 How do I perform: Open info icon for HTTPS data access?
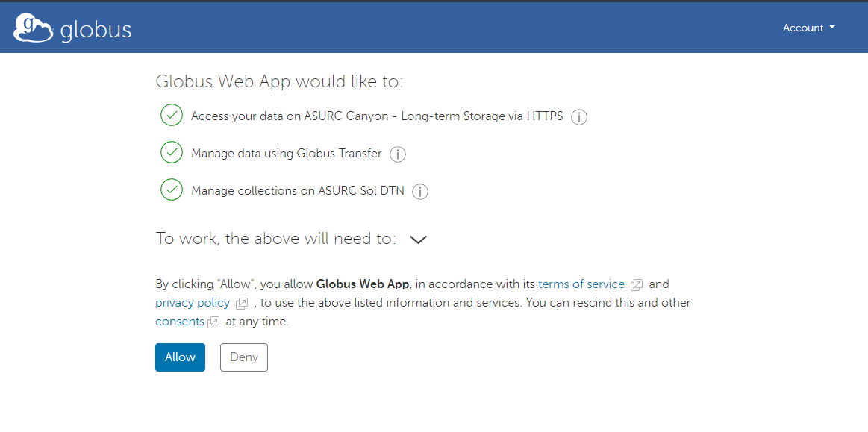tap(579, 117)
